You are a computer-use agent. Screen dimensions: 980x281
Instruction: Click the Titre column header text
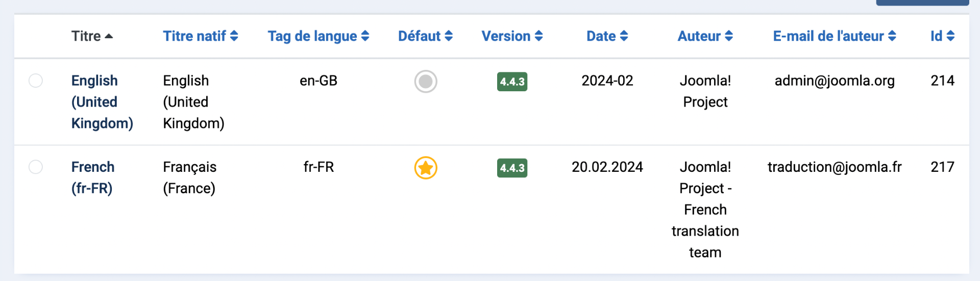pos(86,36)
